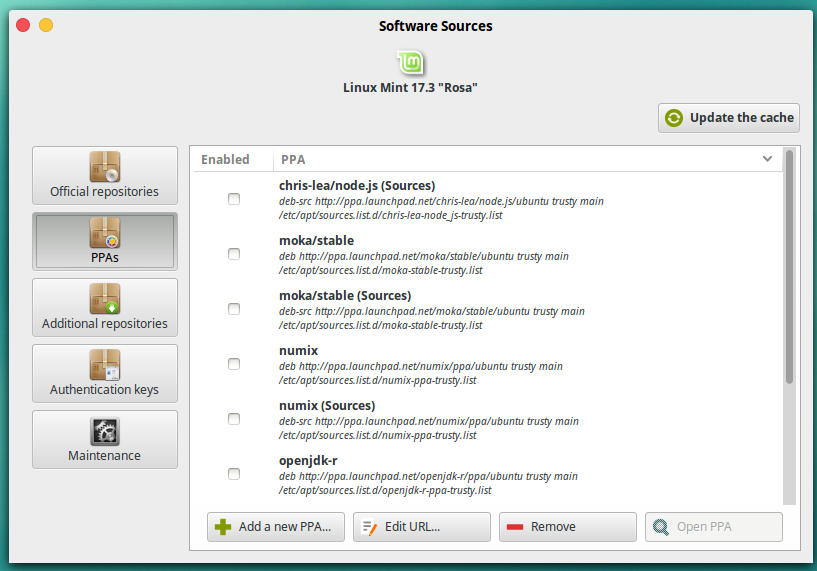817x571 pixels.
Task: Close the Software Sources window
Action: pyautogui.click(x=23, y=25)
